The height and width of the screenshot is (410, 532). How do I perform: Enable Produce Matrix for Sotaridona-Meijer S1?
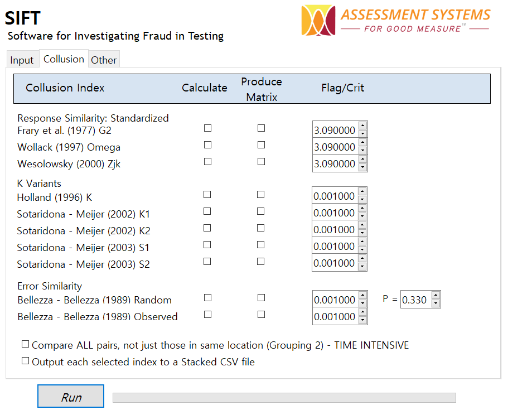pos(260,245)
